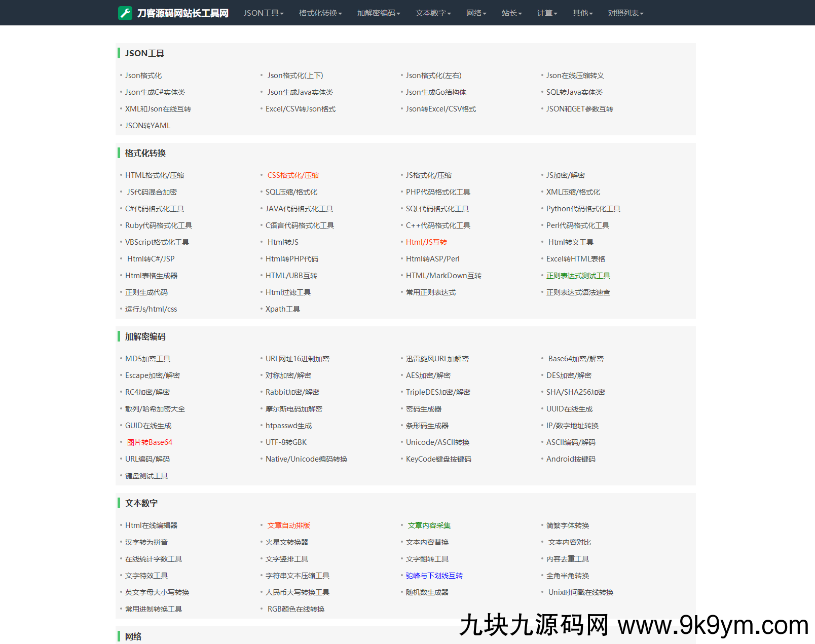
Task: Open the blue 驼峰与下划线互转 link
Action: pyautogui.click(x=434, y=576)
